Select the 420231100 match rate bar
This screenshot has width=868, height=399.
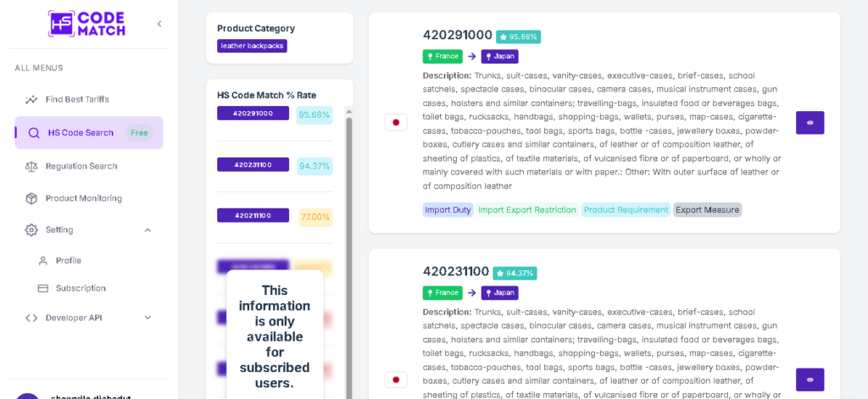coord(253,164)
